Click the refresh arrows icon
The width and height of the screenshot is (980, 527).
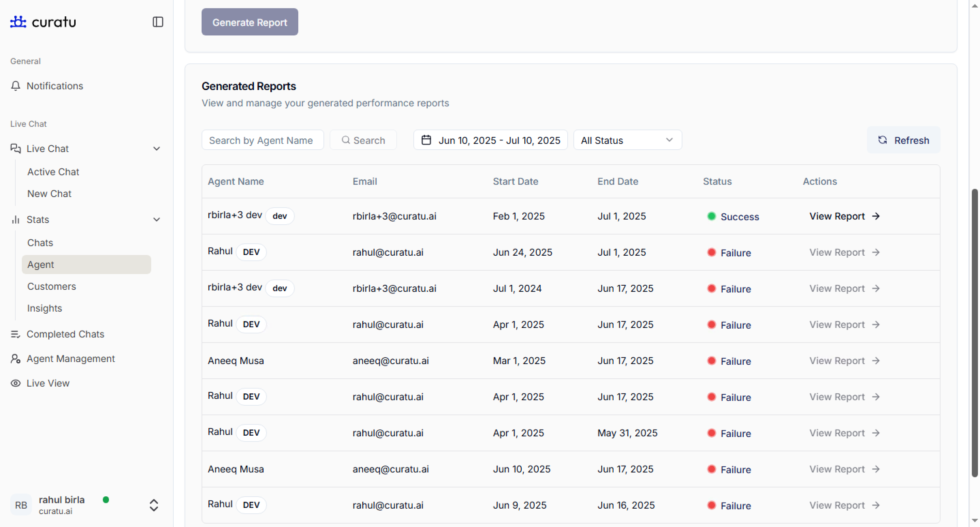pos(883,140)
